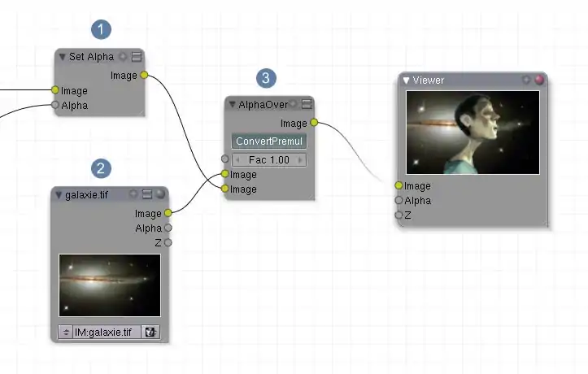Click Viewer Alpha input socket
This screenshot has width=588, height=374.
tap(399, 200)
